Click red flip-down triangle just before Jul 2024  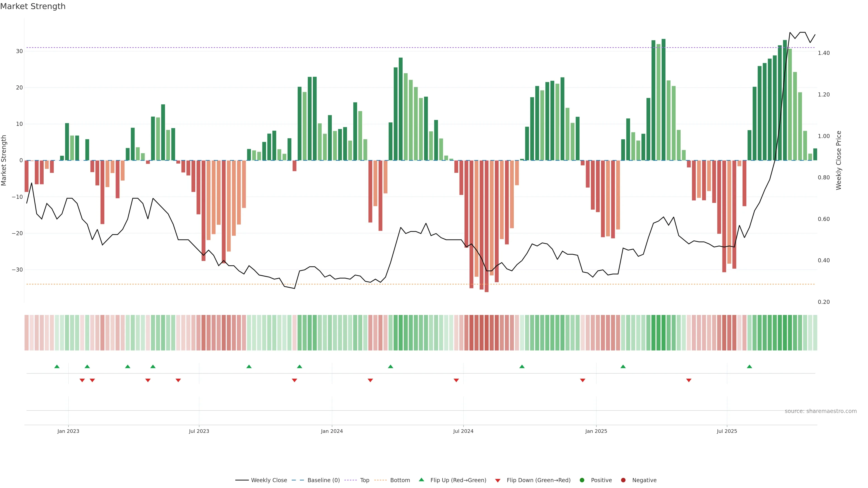pyautogui.click(x=456, y=380)
